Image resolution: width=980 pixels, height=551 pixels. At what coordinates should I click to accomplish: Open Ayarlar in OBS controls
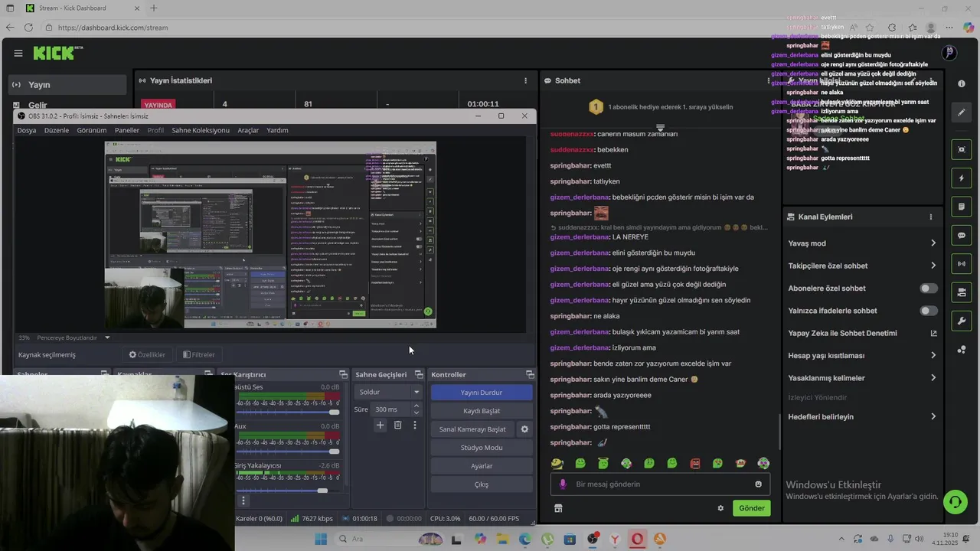[x=482, y=466]
